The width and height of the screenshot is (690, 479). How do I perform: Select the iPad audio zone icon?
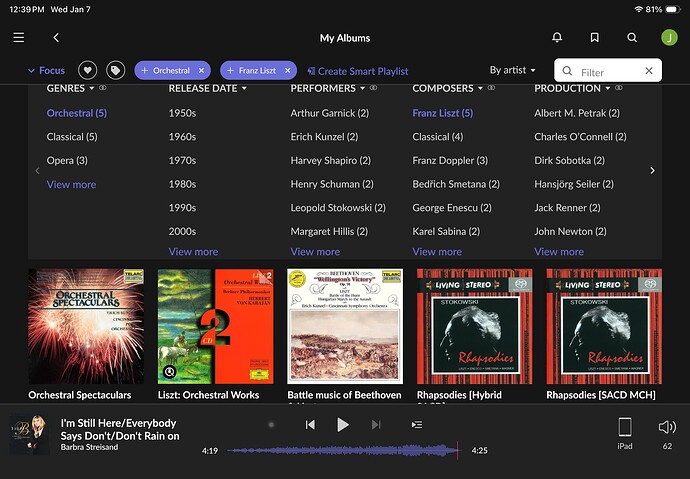pyautogui.click(x=625, y=427)
